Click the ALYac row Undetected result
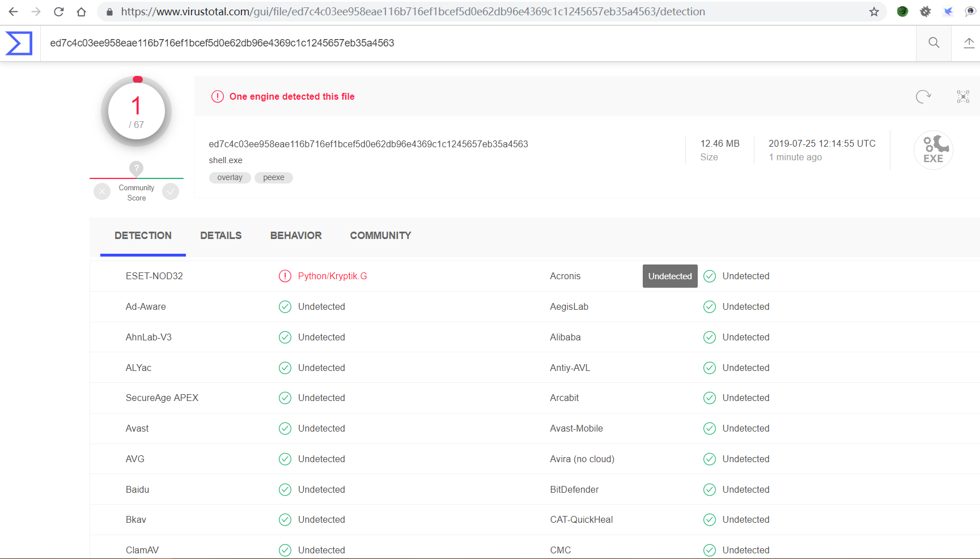Viewport: 980px width, 559px height. point(321,368)
